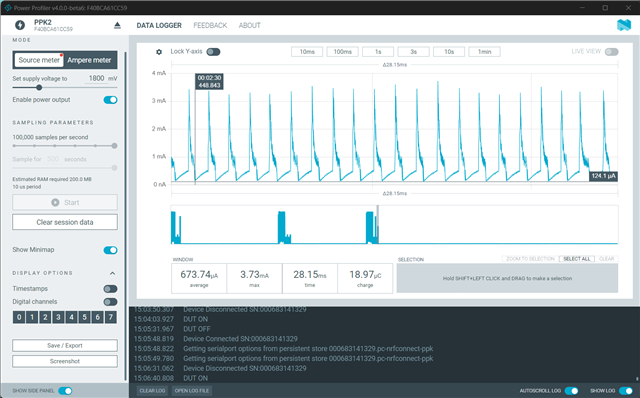Click the Sample for seconds input field
The image size is (640, 398).
tap(53, 159)
